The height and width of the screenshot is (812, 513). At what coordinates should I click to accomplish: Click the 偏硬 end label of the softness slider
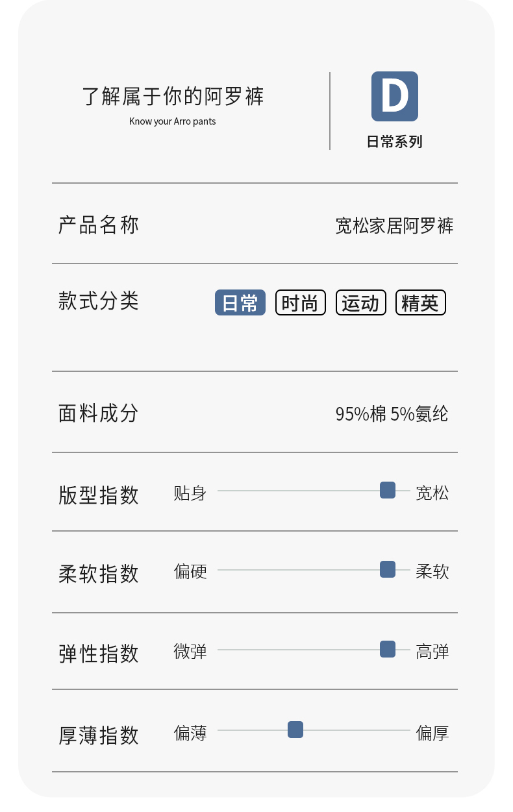(190, 572)
